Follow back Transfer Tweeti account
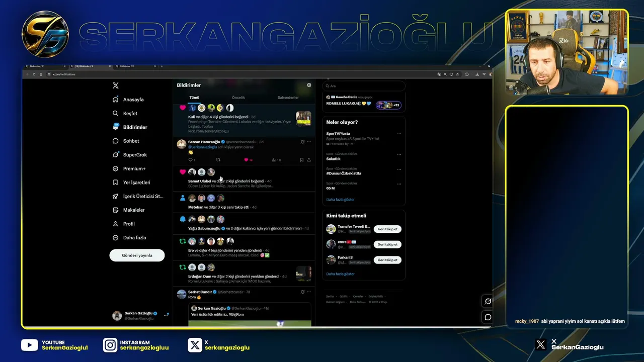Screen dimensions: 644x362 (x=387, y=229)
